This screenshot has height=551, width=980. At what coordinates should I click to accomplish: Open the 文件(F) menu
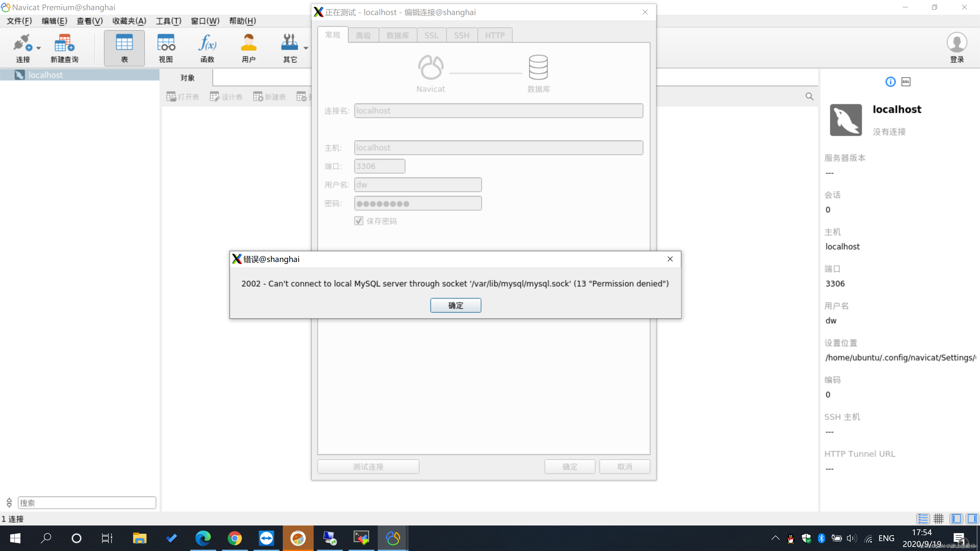click(x=19, y=21)
